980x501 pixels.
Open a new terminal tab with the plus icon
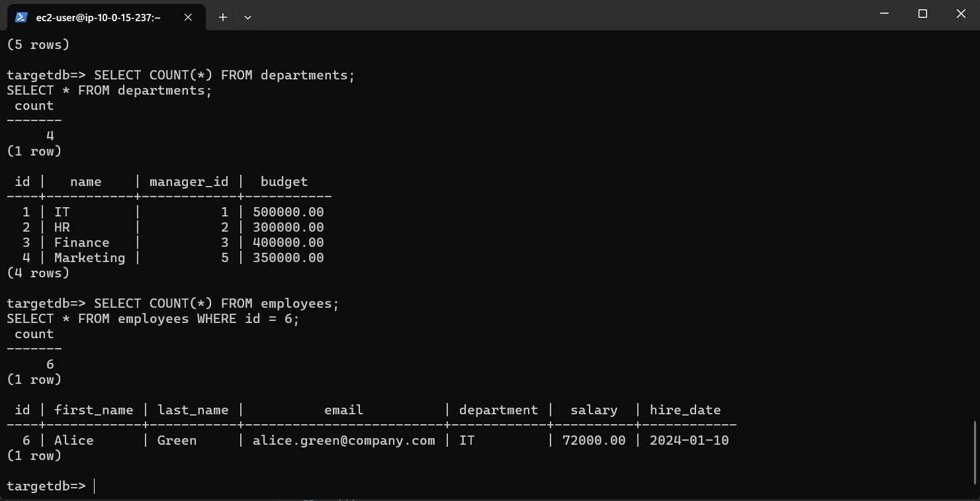[222, 17]
